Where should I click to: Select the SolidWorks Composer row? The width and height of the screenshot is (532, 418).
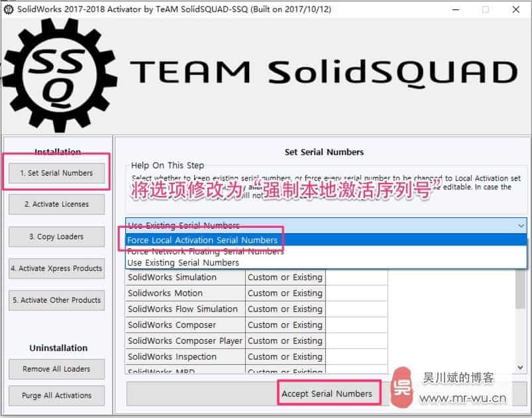(x=256, y=325)
